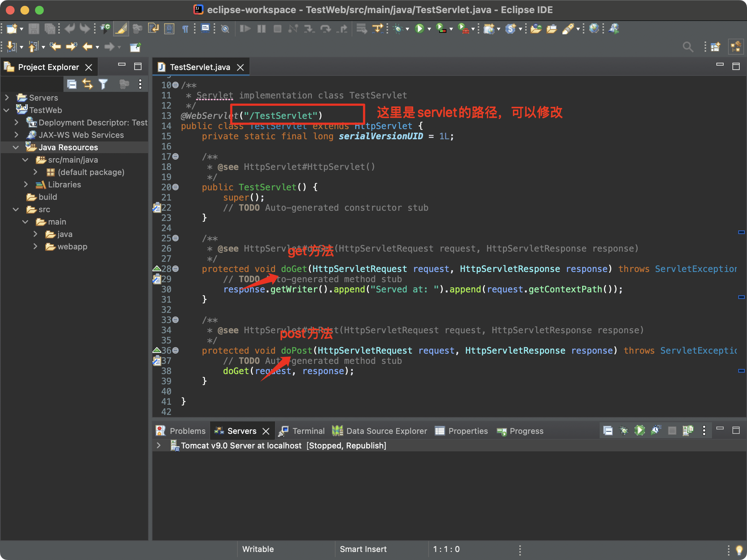Screen dimensions: 747x560
Task: Open the Progress tab
Action: tap(520, 431)
